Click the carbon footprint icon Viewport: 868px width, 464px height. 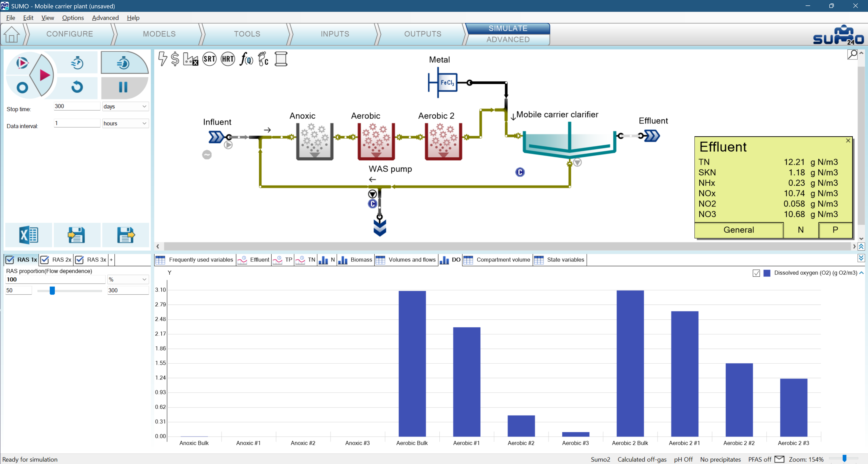263,59
